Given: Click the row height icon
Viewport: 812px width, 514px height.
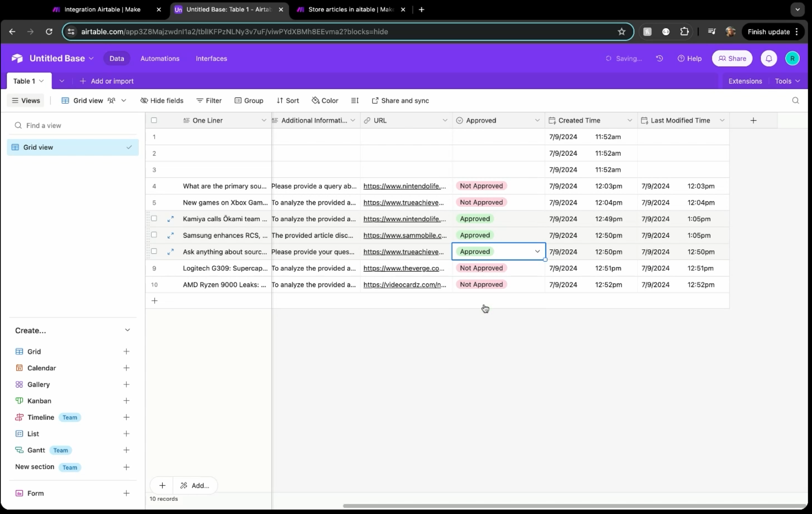Looking at the screenshot, I should pos(355,100).
